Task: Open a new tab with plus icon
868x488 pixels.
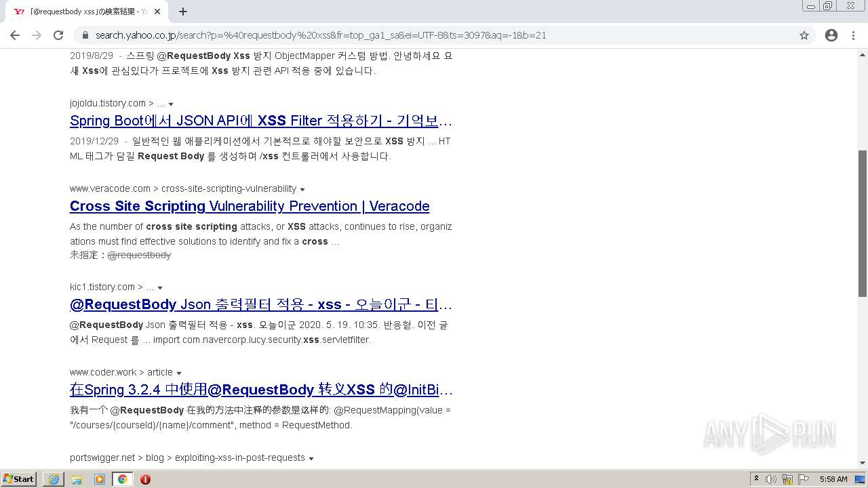Action: (183, 12)
